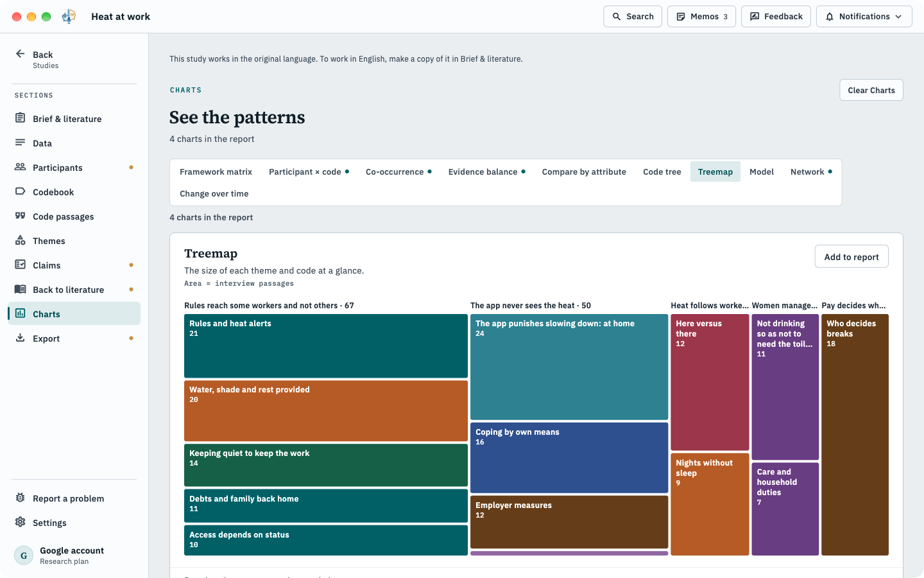This screenshot has height=578, width=924.
Task: Select the app punishes slowing down block
Action: [x=569, y=367]
